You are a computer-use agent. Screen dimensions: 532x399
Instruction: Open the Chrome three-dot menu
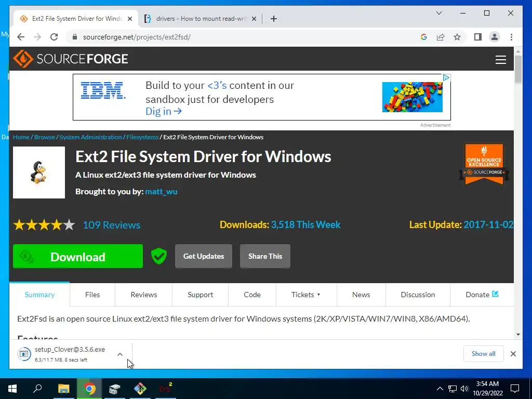coord(511,37)
